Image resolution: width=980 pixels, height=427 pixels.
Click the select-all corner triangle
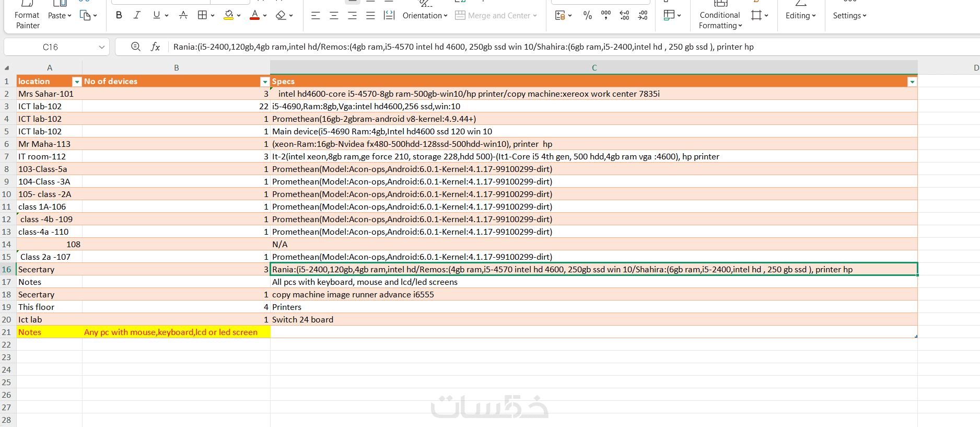pyautogui.click(x=7, y=68)
